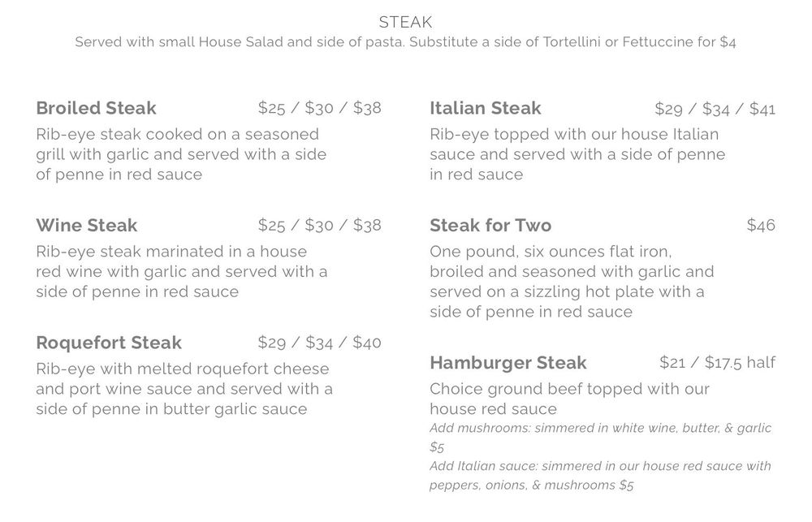Click the House Salad and pasta substitution note
The height and width of the screenshot is (522, 812).
(405, 42)
